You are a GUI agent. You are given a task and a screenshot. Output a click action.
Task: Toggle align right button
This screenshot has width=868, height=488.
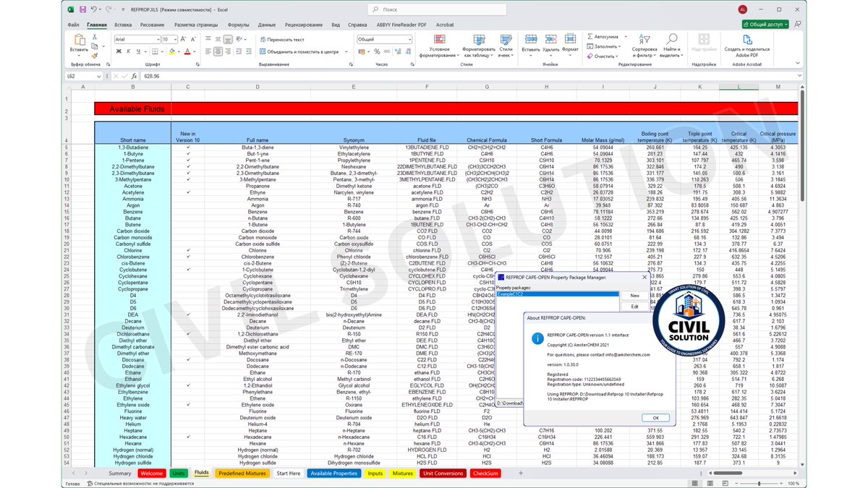coord(229,52)
